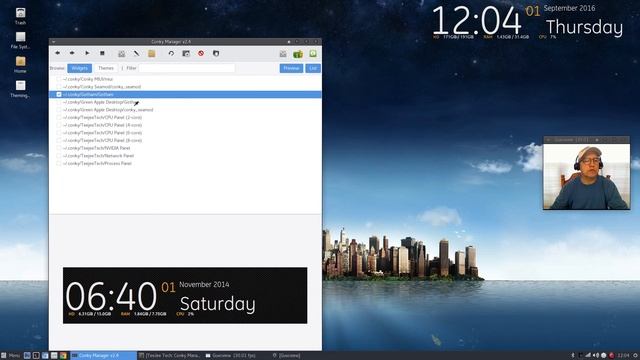Open the About icon in toolbar

(313, 54)
